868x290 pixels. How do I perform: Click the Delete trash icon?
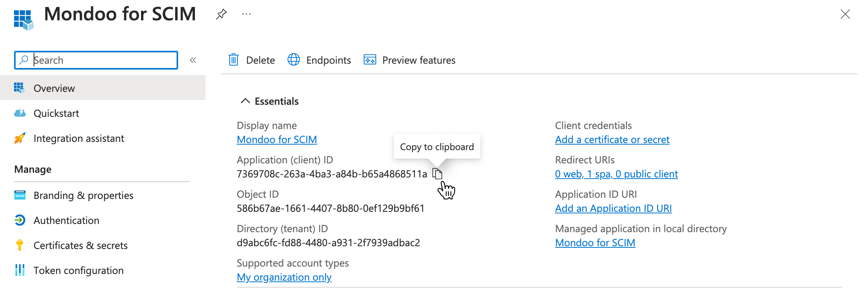(x=234, y=60)
